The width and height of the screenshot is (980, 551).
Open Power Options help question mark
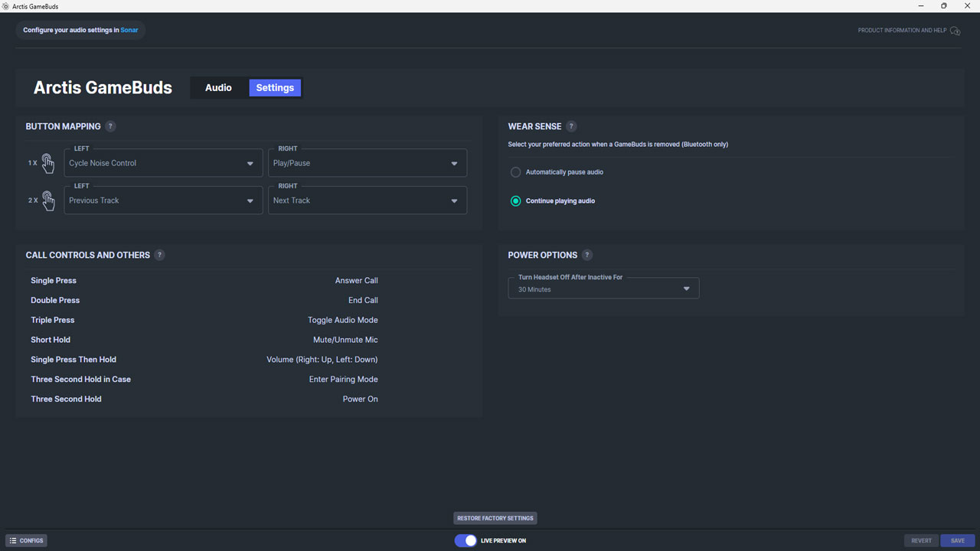587,255
